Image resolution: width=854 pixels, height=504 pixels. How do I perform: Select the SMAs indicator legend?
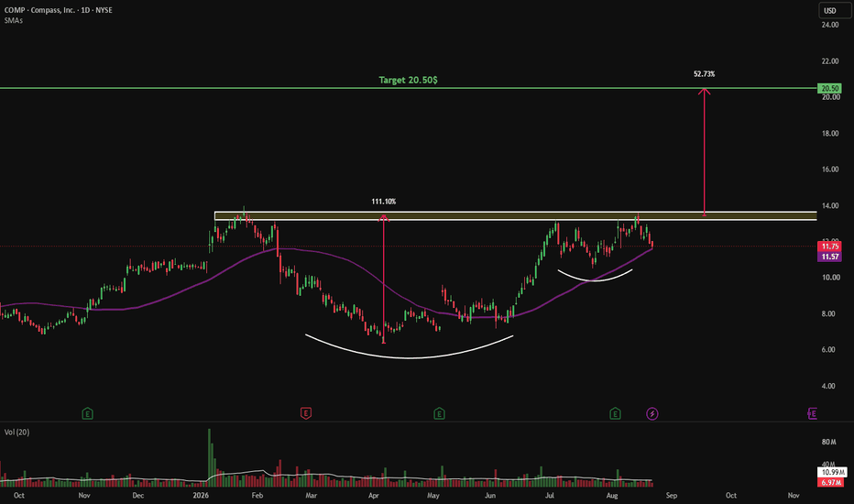(x=13, y=21)
